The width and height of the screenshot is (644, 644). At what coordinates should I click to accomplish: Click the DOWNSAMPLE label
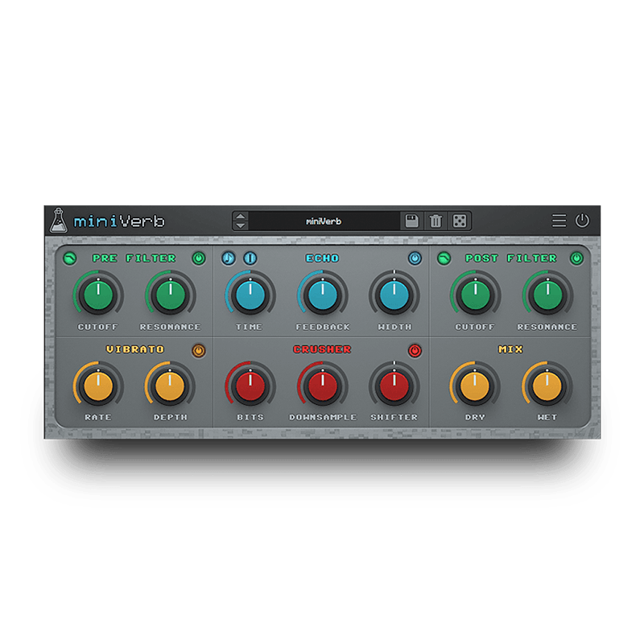click(x=323, y=417)
